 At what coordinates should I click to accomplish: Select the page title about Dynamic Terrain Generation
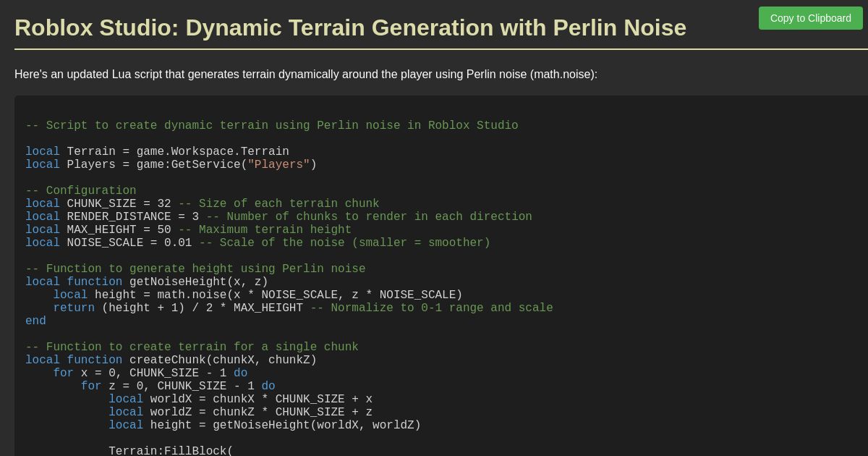coord(350,28)
